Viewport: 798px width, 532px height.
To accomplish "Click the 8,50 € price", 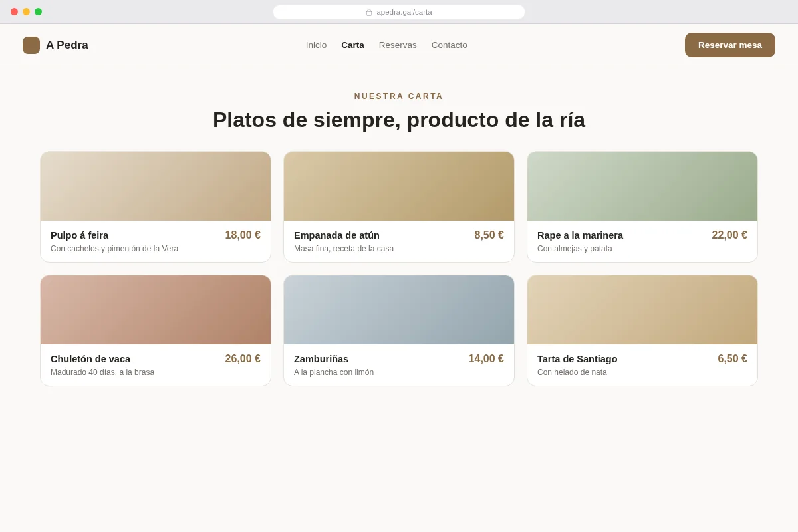I will [x=489, y=235].
